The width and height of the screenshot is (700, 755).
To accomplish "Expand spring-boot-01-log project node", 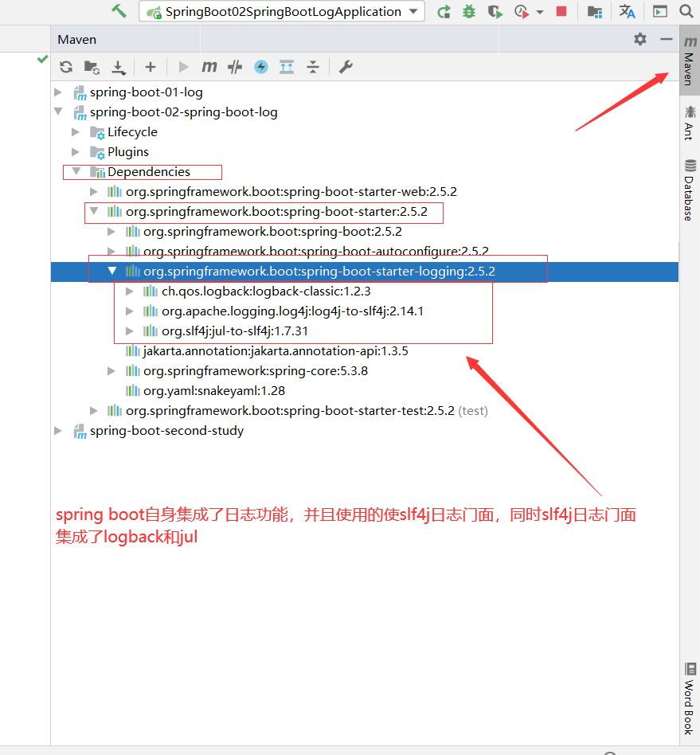I will pos(58,92).
